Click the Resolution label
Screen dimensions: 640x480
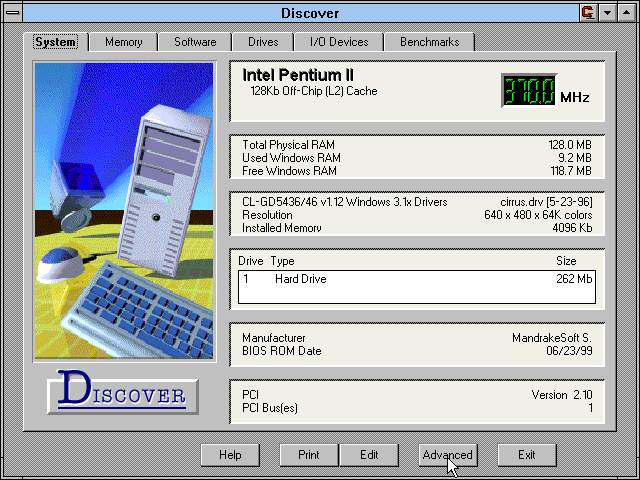[267, 215]
